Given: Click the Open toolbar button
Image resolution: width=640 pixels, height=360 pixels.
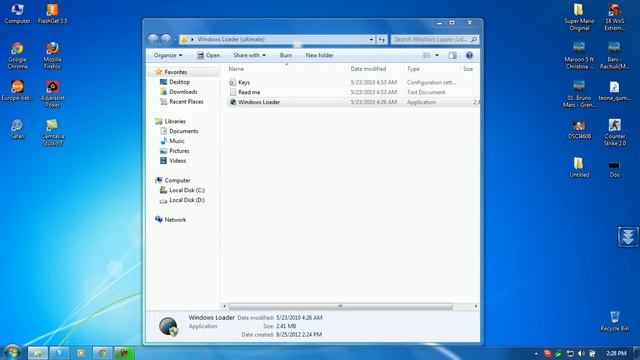Looking at the screenshot, I should tap(208, 55).
